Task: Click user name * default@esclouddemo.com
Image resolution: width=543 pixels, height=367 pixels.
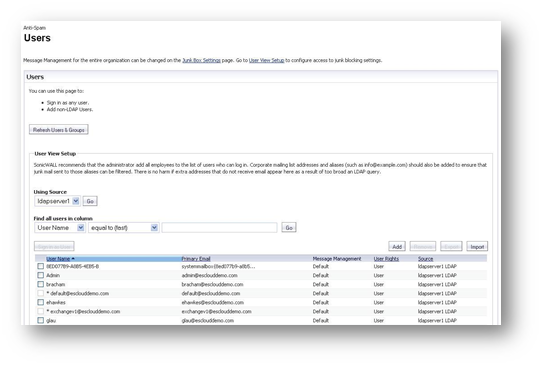Action: point(78,293)
